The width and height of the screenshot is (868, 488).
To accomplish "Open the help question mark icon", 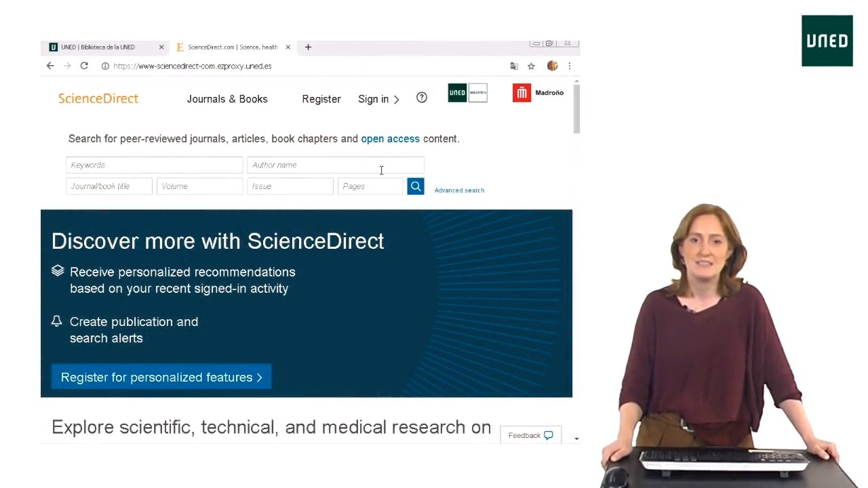I will point(421,98).
